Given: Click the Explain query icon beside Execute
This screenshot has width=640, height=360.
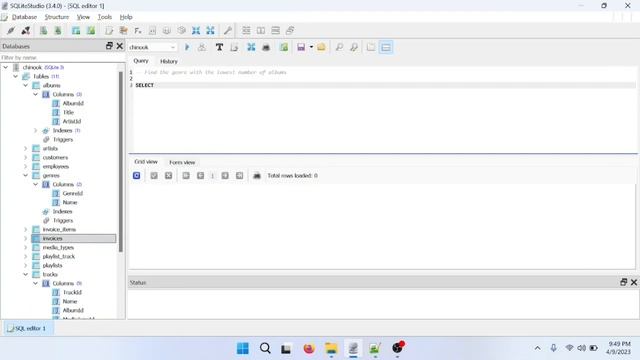Looking at the screenshot, I should point(202,47).
